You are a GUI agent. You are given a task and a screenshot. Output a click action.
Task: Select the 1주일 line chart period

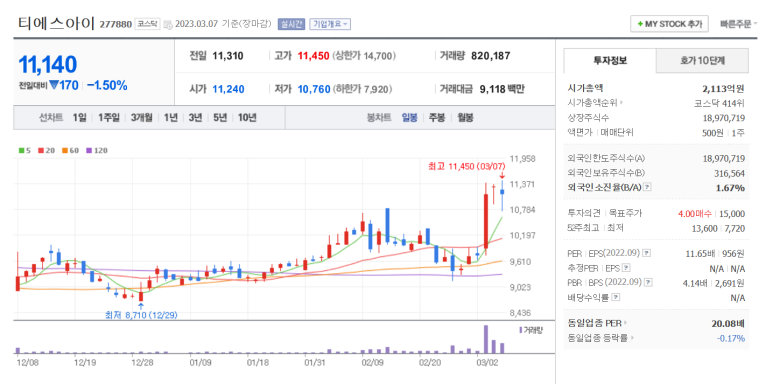click(x=108, y=118)
